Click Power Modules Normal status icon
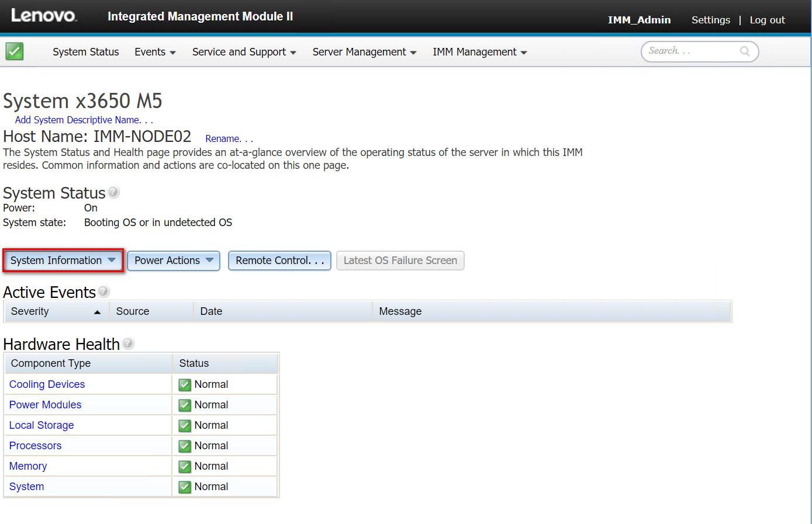Viewport: 812px width, 524px height. point(185,405)
